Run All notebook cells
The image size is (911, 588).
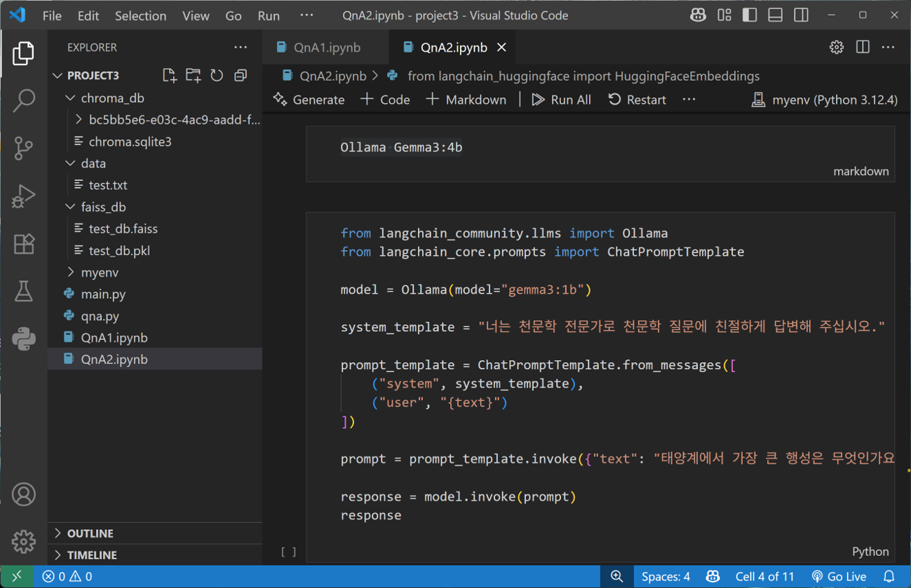(x=561, y=100)
